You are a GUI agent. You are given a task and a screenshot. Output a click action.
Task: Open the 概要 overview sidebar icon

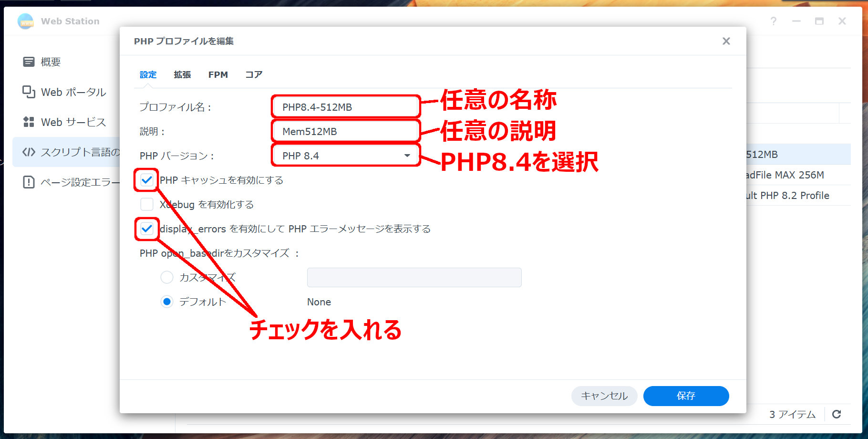point(29,62)
